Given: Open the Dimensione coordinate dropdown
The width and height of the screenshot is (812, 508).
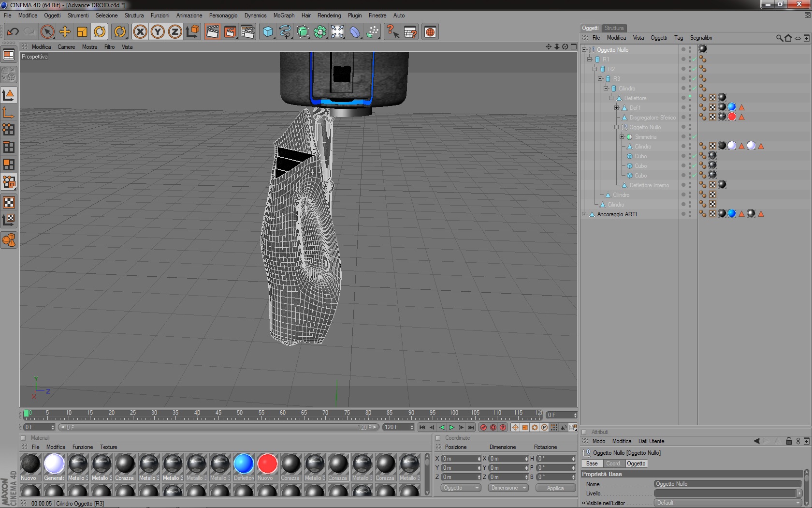Looking at the screenshot, I should 507,488.
